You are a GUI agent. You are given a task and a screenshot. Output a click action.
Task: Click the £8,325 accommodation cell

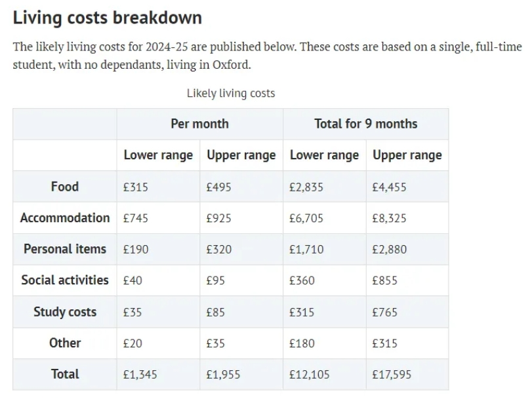(389, 218)
